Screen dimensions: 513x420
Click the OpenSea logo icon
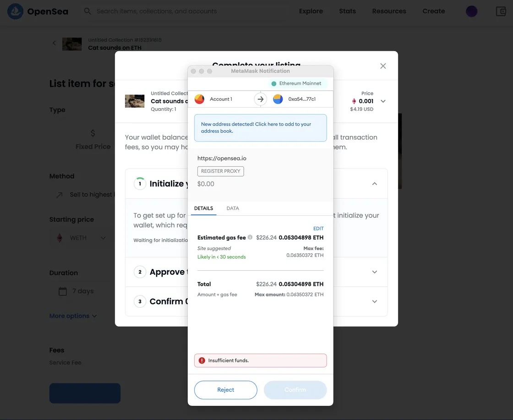pyautogui.click(x=15, y=11)
